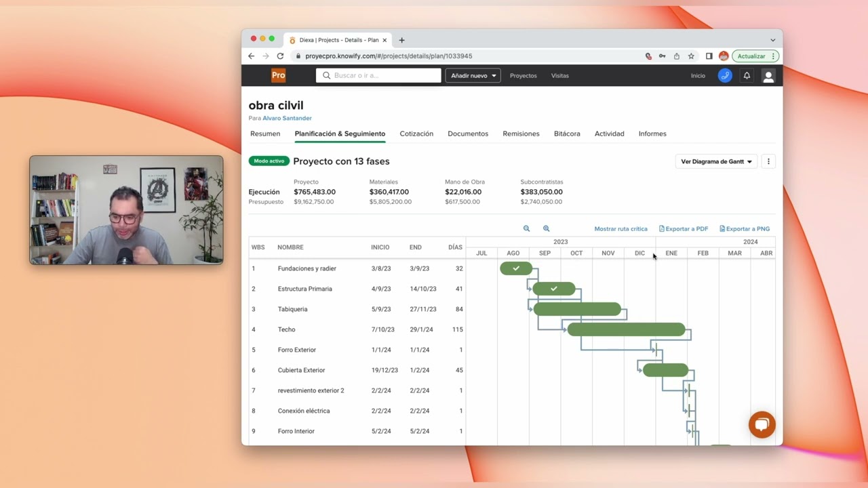This screenshot has width=868, height=488.
Task: Open the orange chat support bubble
Action: (762, 425)
